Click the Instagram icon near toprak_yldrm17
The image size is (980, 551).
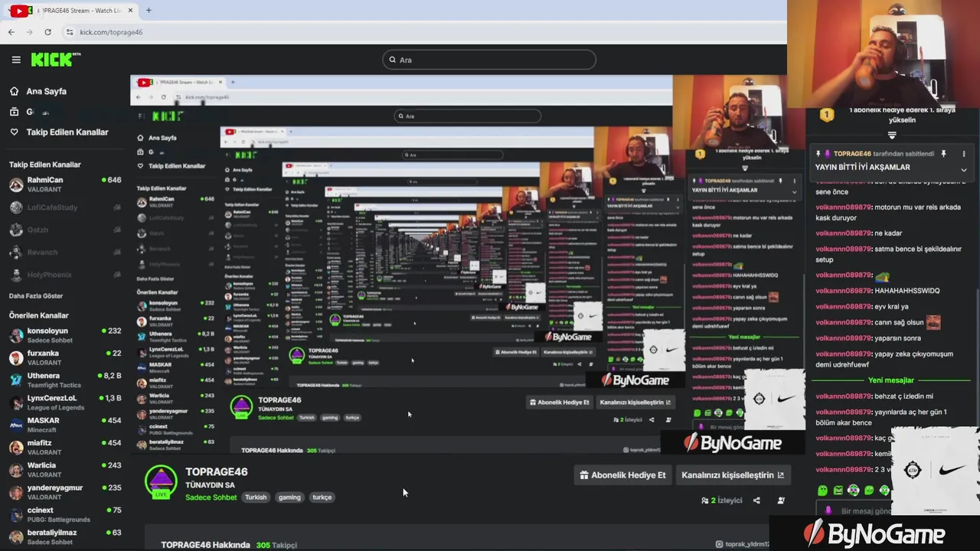719,544
